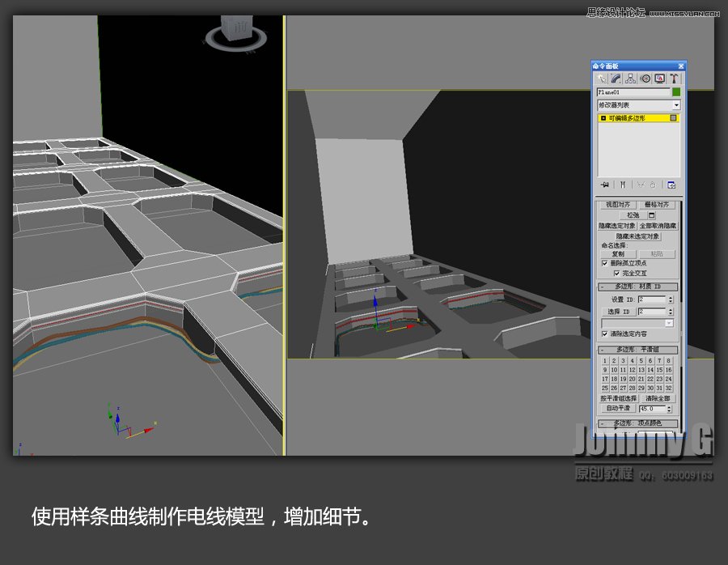
Task: Uncheck the Delete Isolated Vertices checkbox
Action: (x=603, y=262)
